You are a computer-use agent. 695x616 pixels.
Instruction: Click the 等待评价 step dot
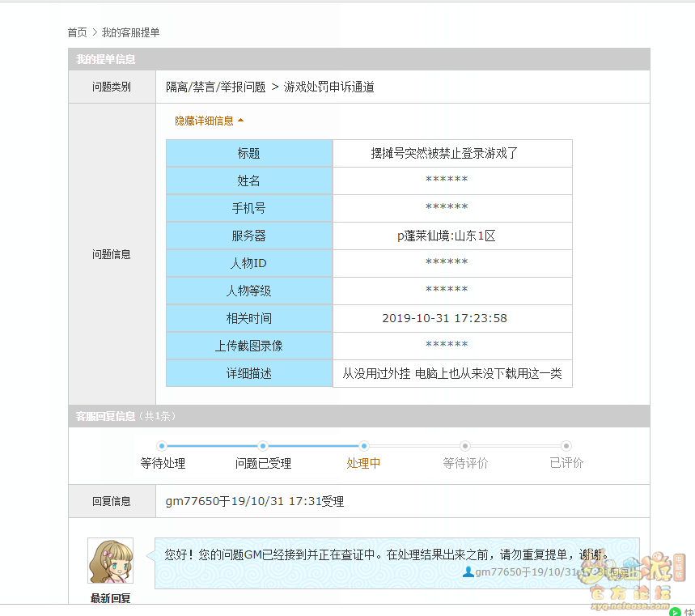[x=465, y=446]
